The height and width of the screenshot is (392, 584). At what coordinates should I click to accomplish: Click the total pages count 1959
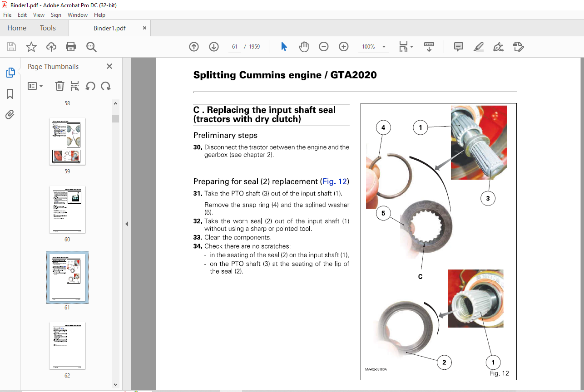(x=254, y=47)
